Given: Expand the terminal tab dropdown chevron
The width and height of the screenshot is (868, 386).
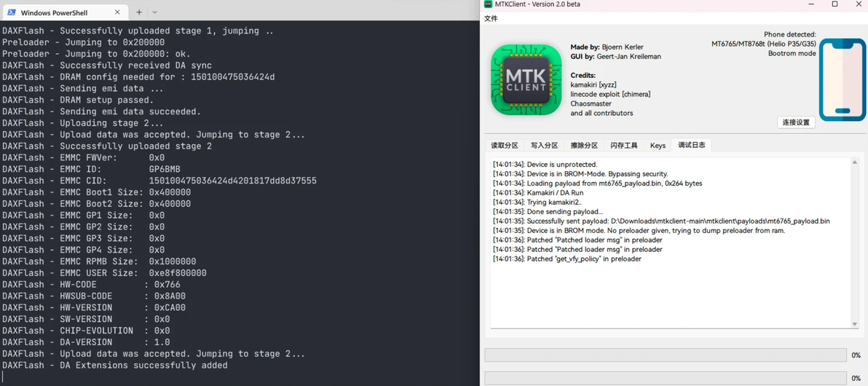Looking at the screenshot, I should (x=155, y=12).
